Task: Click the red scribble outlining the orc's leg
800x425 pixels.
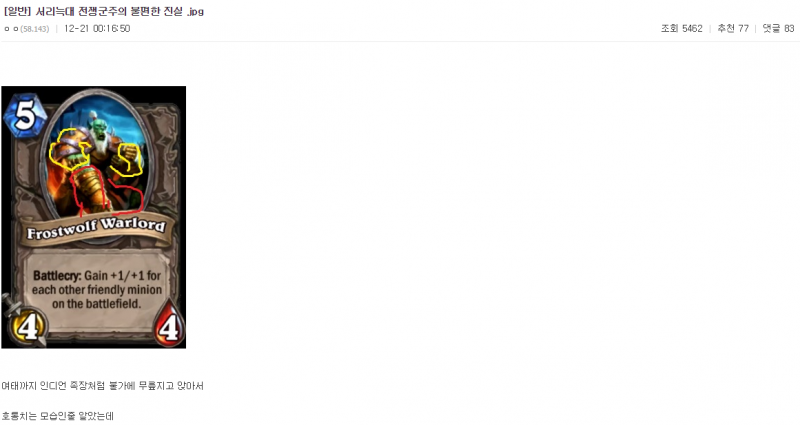Action: (105, 191)
